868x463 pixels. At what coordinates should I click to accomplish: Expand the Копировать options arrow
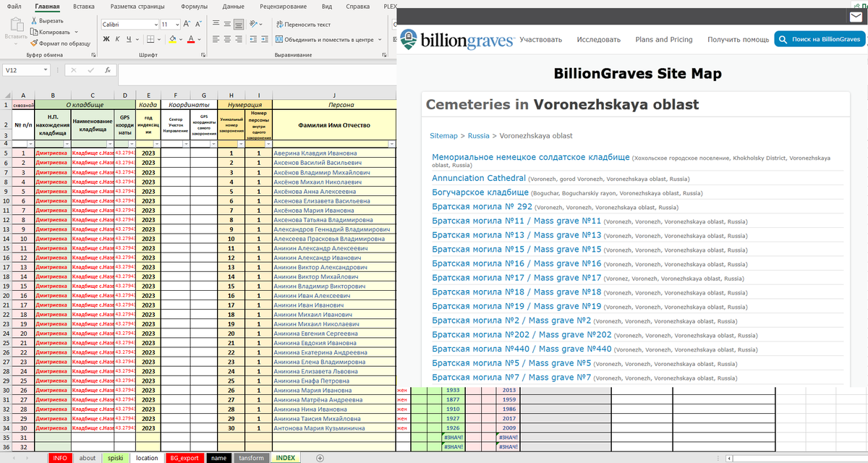76,32
